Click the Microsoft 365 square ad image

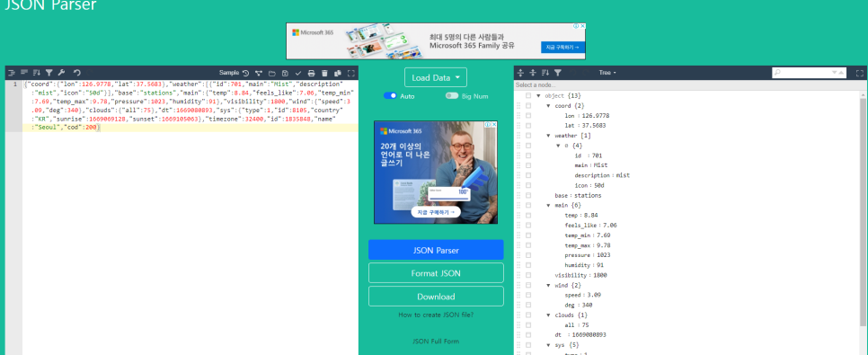[x=436, y=173]
